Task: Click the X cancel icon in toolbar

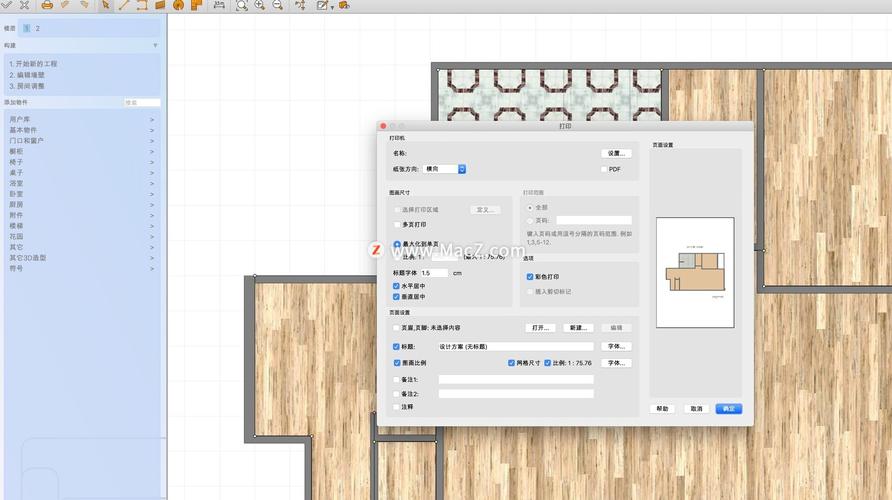Action: coord(24,5)
